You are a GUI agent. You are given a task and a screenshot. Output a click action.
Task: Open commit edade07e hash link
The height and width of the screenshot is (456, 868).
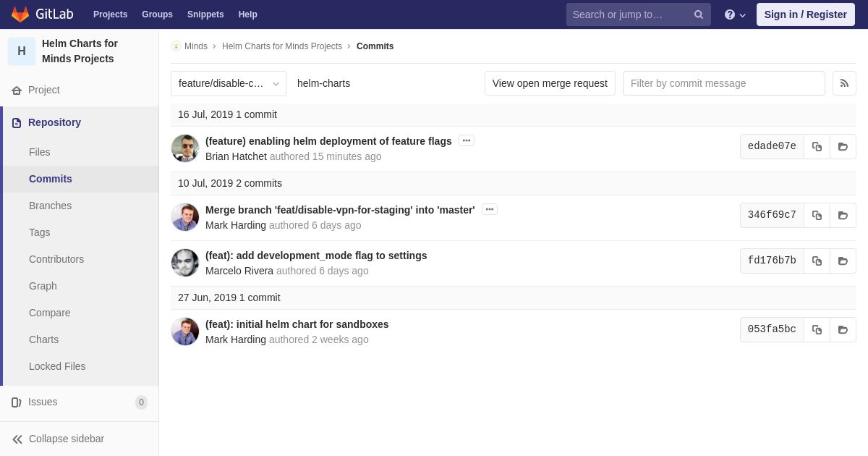pyautogui.click(x=772, y=146)
